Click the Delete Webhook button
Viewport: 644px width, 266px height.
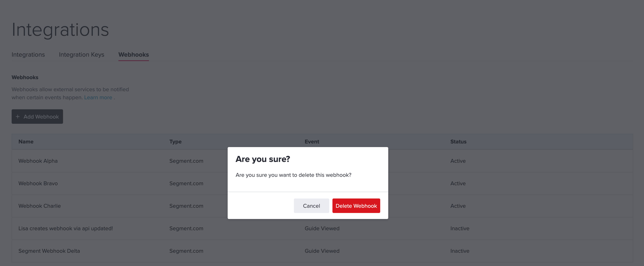pyautogui.click(x=356, y=206)
